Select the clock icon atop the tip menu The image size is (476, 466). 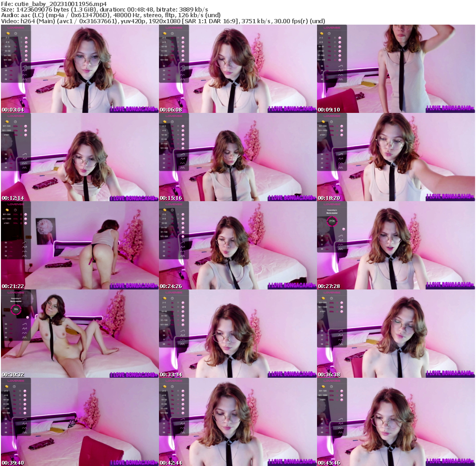tap(15, 33)
